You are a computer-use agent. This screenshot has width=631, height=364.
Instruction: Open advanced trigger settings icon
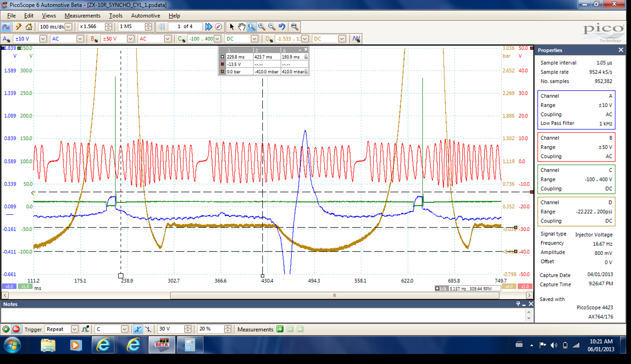click(x=86, y=329)
